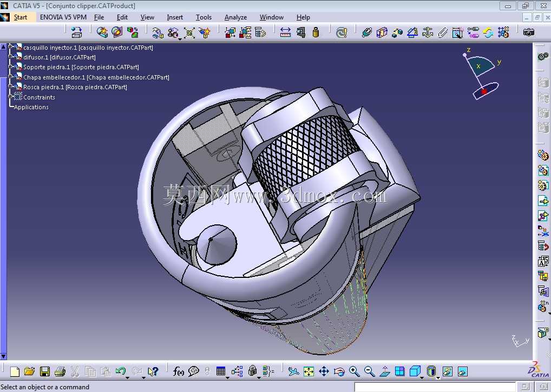Open the Insert menu
551x392 pixels.
point(175,17)
